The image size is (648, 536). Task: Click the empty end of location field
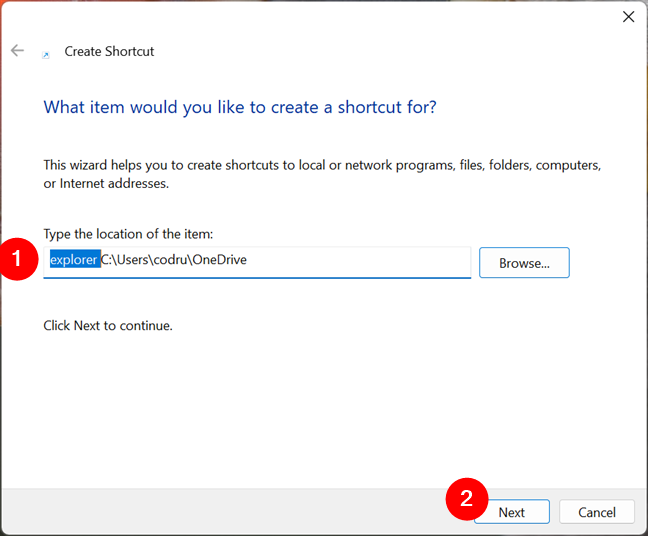click(x=358, y=261)
